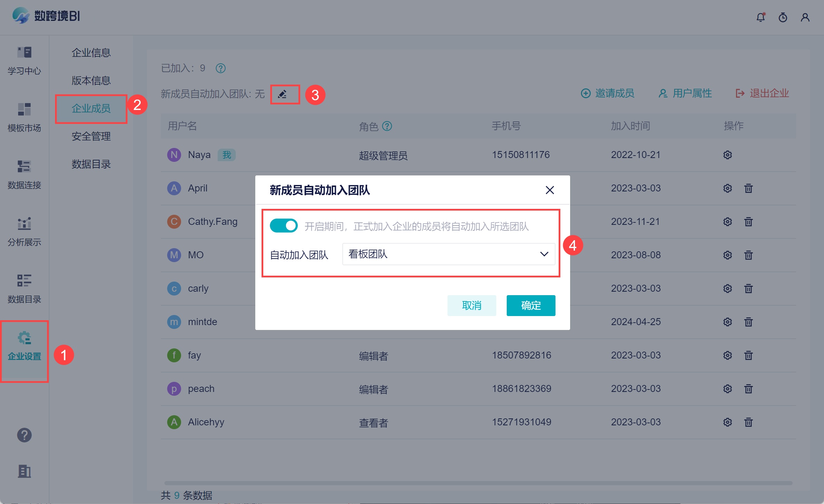Close the 新成员自动加入团队 dialog
This screenshot has width=824, height=504.
pos(550,190)
